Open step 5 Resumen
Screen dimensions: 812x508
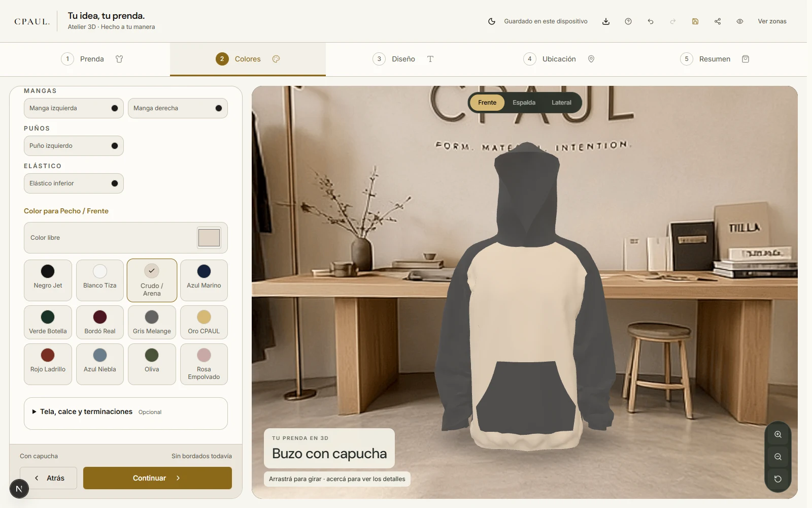[715, 59]
